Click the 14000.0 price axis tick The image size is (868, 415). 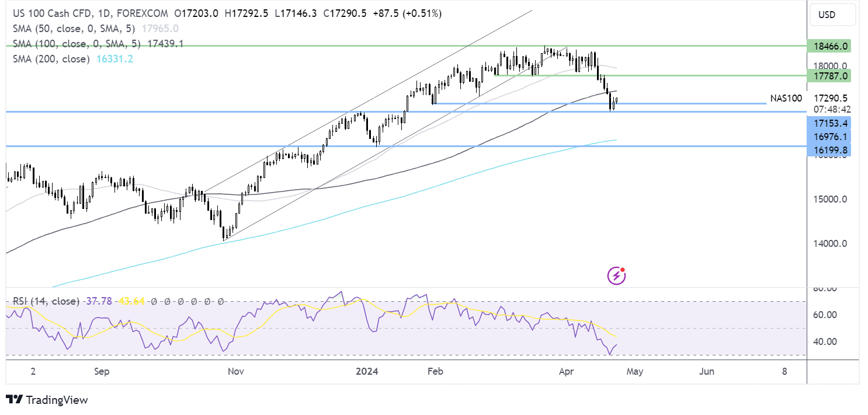829,244
